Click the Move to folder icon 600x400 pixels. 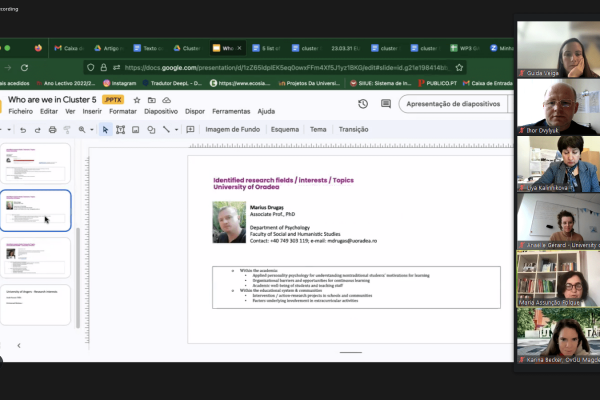(x=152, y=100)
